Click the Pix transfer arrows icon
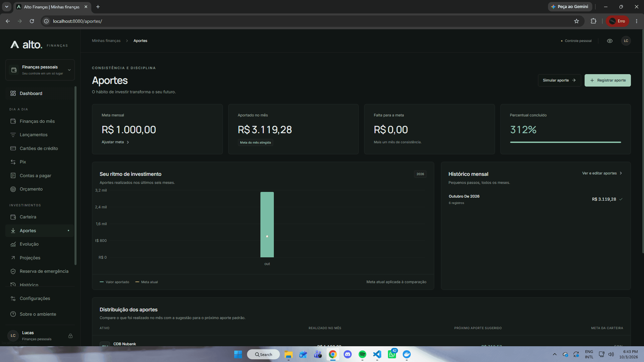 coord(13,162)
